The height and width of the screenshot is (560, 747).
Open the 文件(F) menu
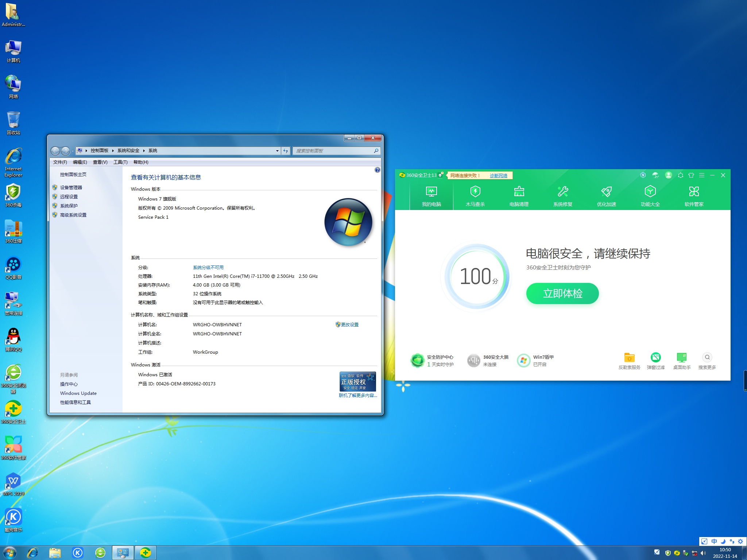click(60, 162)
